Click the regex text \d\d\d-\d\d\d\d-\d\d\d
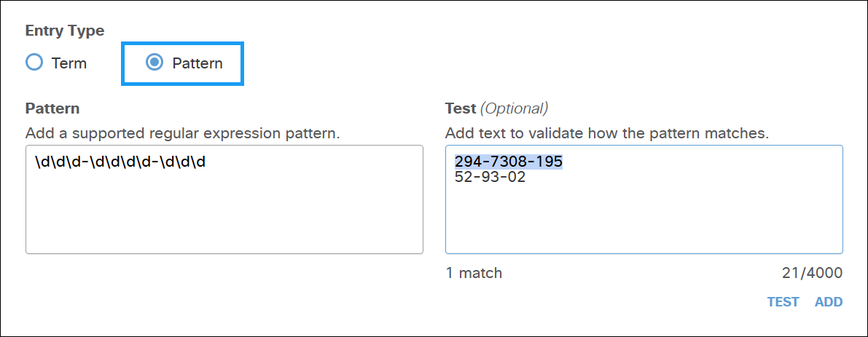 [x=120, y=162]
